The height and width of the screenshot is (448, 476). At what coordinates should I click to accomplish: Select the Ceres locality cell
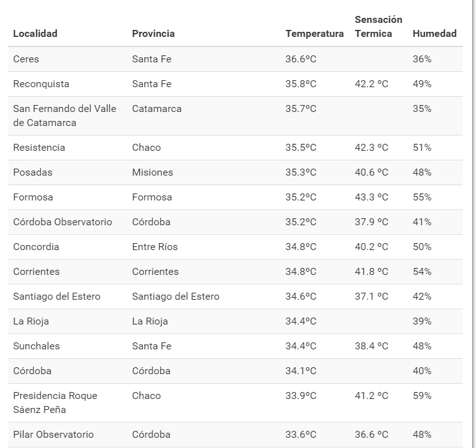pos(26,59)
